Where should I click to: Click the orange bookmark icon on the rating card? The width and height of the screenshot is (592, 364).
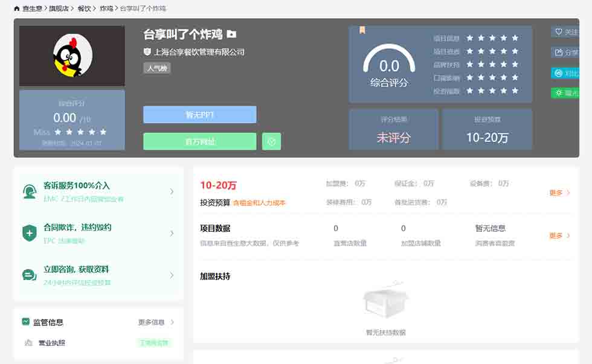[362, 30]
